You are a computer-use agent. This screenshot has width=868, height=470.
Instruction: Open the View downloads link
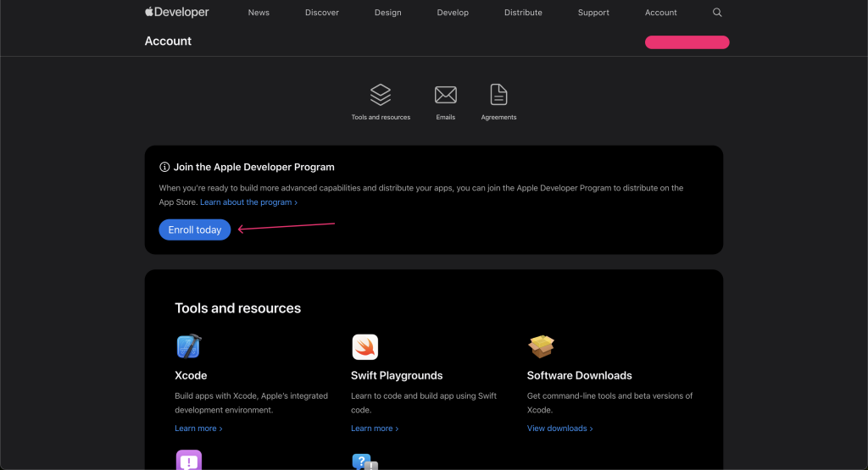tap(559, 429)
